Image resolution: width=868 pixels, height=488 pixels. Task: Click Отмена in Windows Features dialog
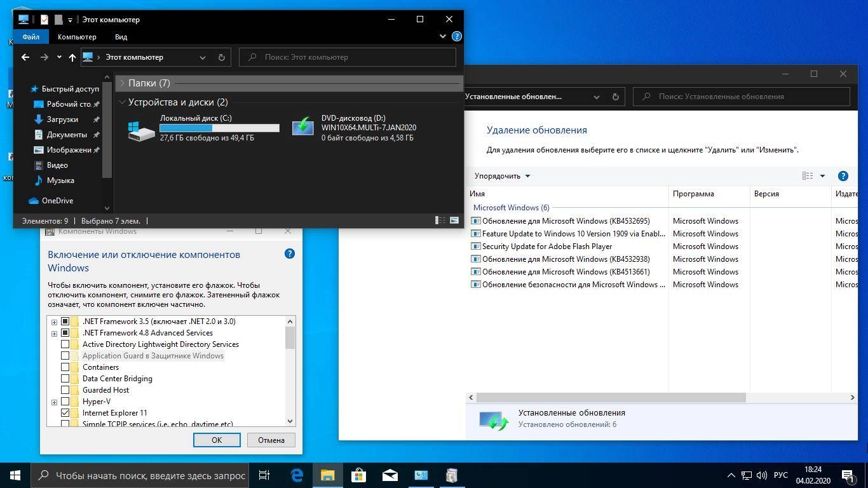(x=271, y=440)
